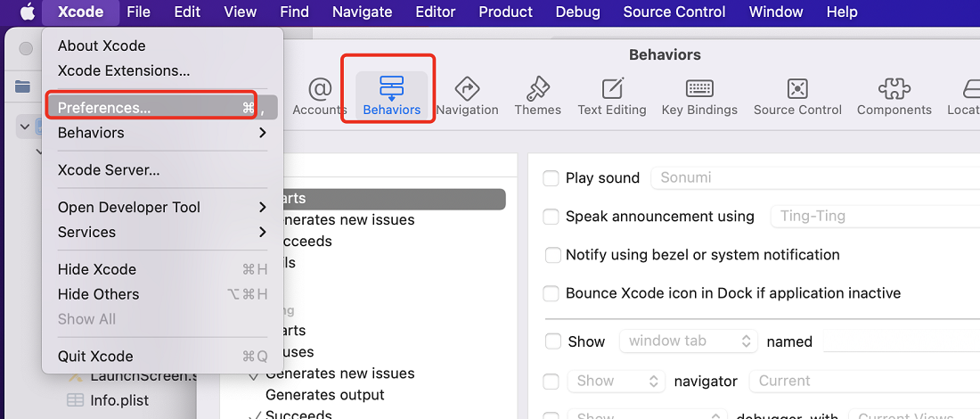
Task: Open the Navigation preferences pane
Action: click(x=467, y=97)
